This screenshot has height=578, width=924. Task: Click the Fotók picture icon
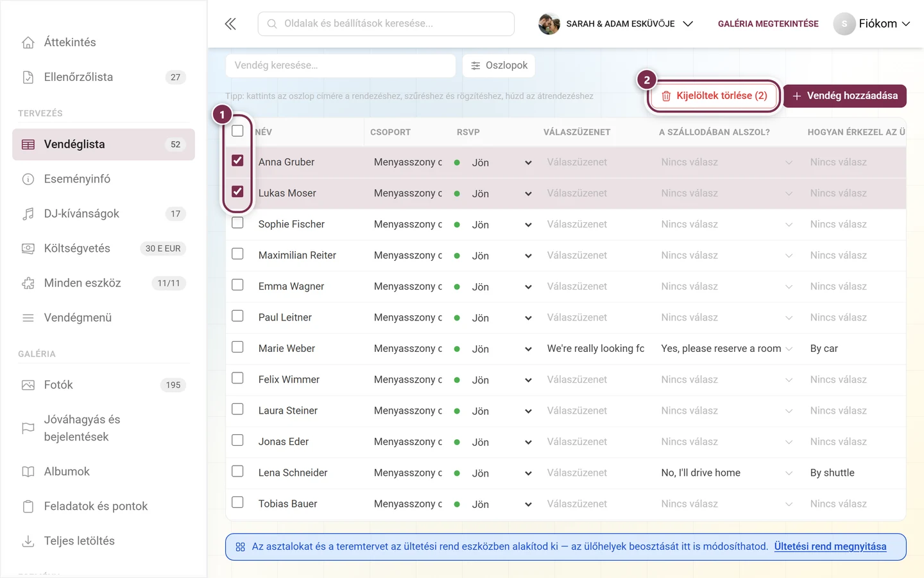tap(28, 385)
